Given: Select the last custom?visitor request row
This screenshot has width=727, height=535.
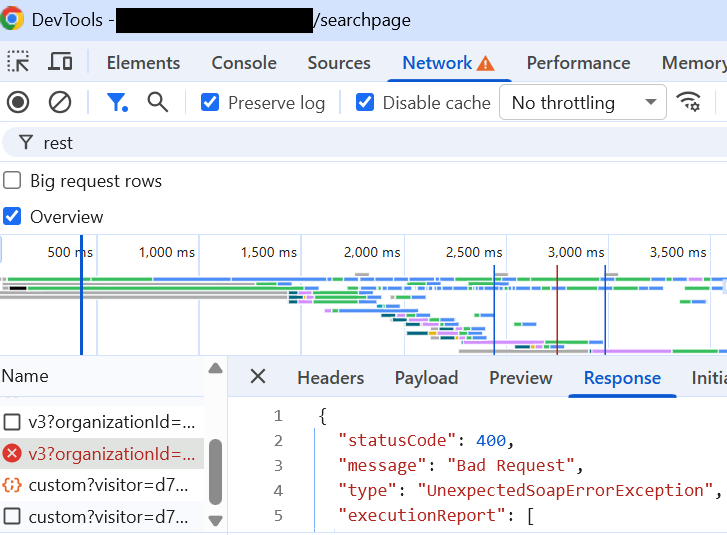Looking at the screenshot, I should coord(102,516).
